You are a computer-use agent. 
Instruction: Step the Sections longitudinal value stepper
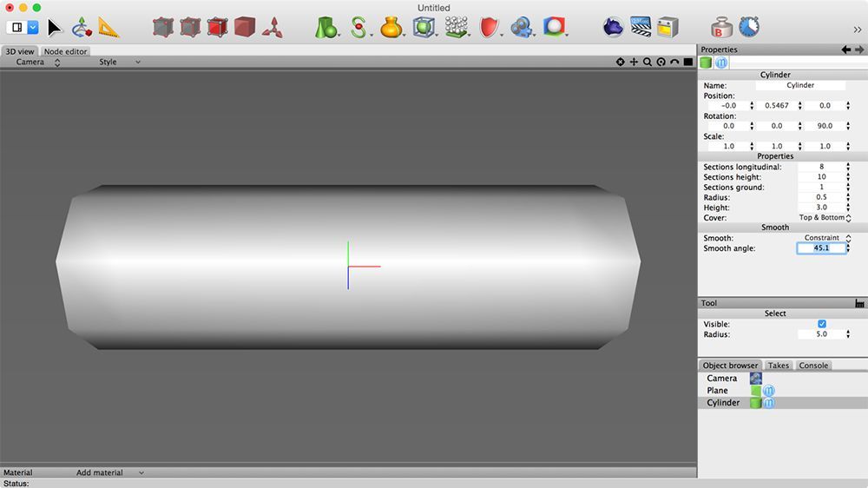(x=848, y=167)
